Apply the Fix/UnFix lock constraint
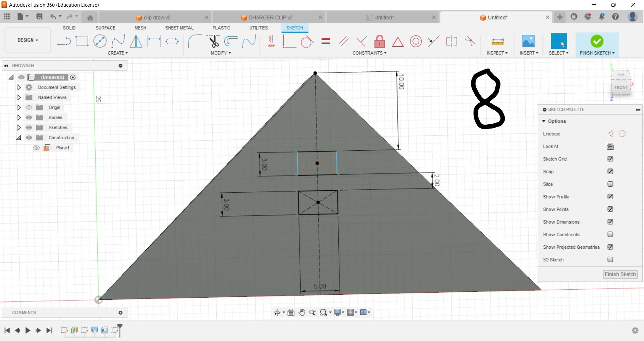 [x=379, y=41]
